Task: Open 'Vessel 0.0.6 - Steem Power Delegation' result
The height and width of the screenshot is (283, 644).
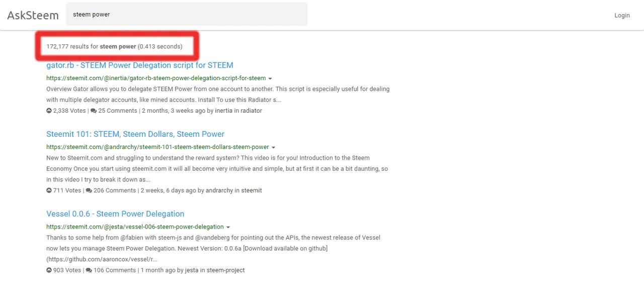Action: pos(115,214)
